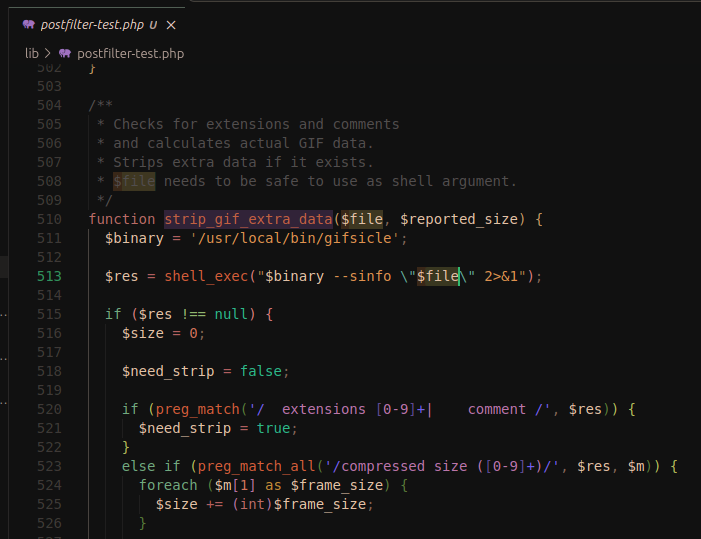Click the strip_gif_extra_data function name
This screenshot has width=701, height=539.
point(248,219)
